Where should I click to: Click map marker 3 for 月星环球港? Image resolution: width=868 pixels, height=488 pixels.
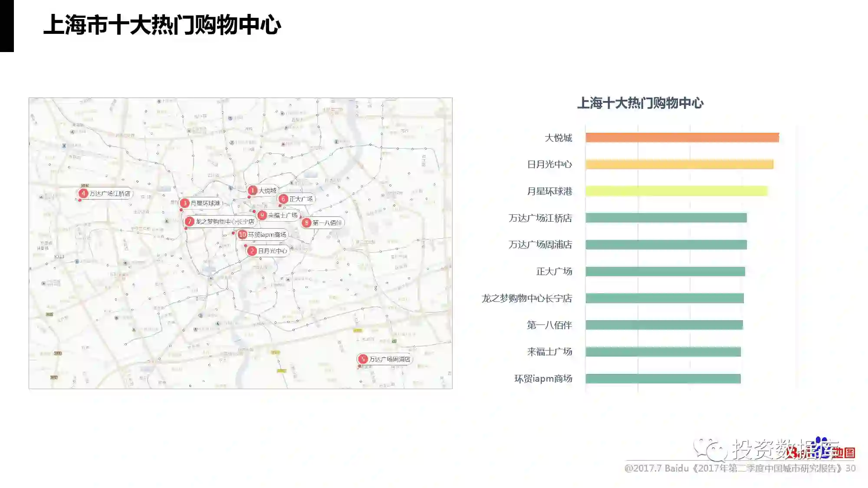(x=184, y=203)
